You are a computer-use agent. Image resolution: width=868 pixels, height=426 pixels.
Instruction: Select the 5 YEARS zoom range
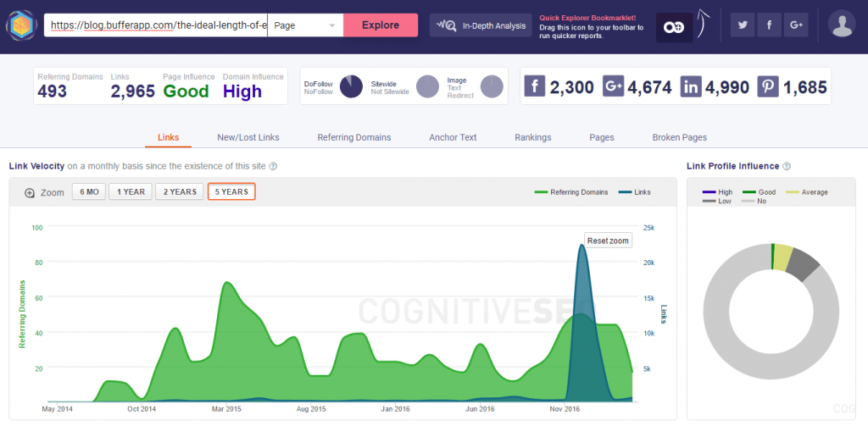tap(231, 192)
